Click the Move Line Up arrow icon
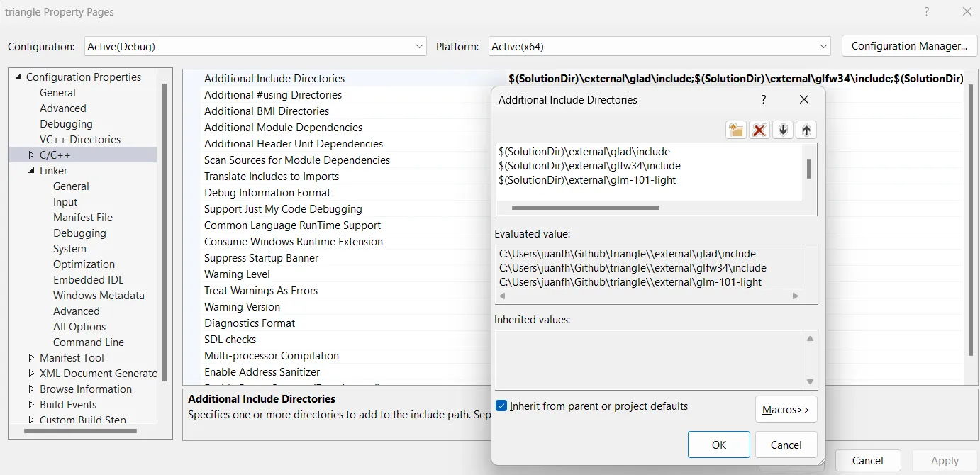980x475 pixels. (806, 130)
